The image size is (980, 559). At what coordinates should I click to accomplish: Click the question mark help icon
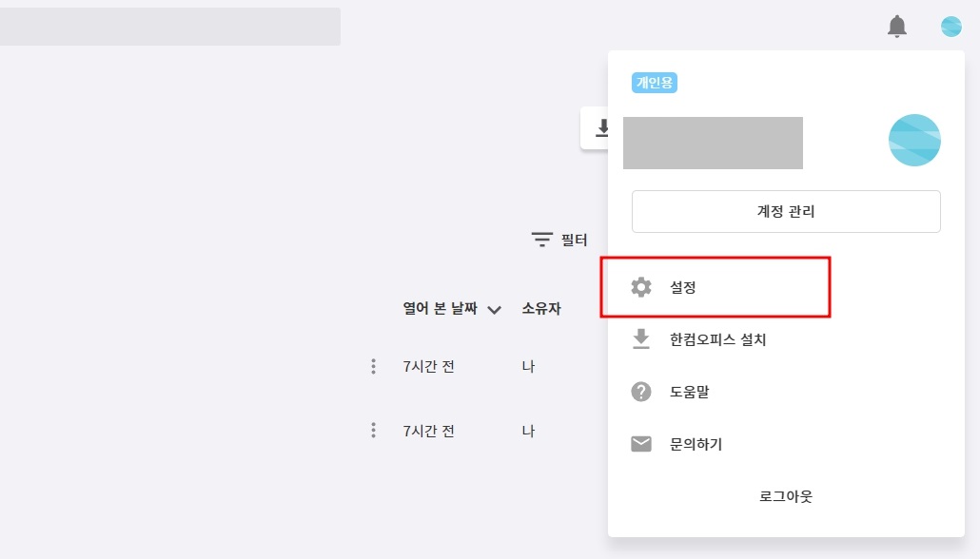[640, 392]
